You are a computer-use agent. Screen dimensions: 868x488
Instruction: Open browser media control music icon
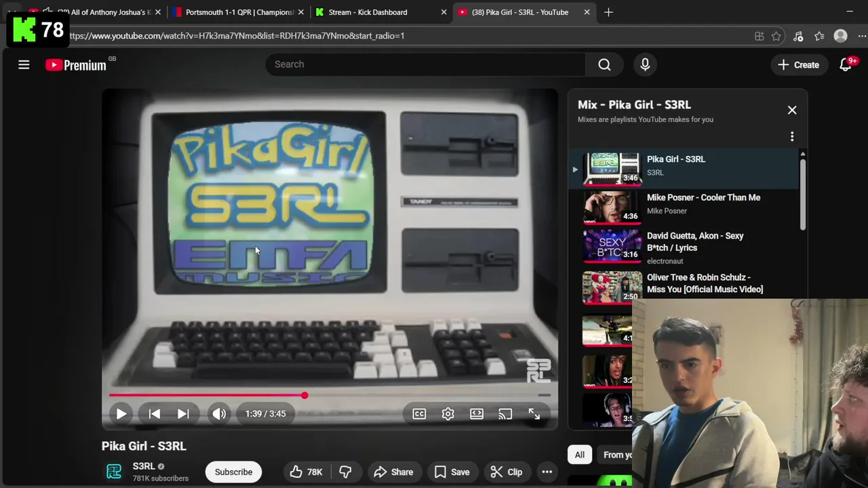pyautogui.click(x=798, y=36)
